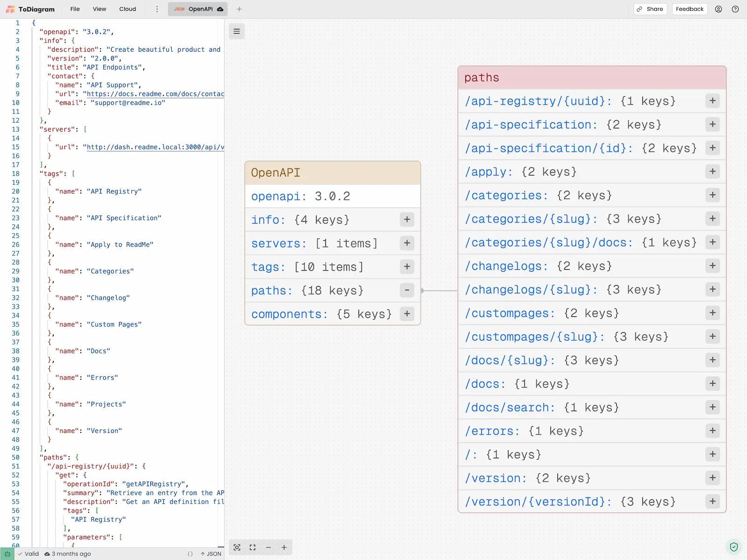Expand the /custompages/{slug} path row
This screenshot has width=747, height=560.
(712, 336)
